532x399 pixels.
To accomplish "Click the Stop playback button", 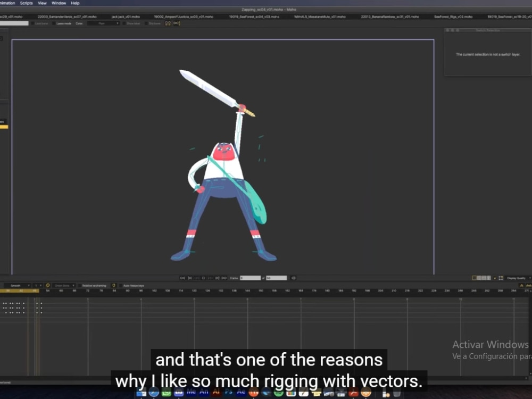I will pyautogui.click(x=204, y=278).
